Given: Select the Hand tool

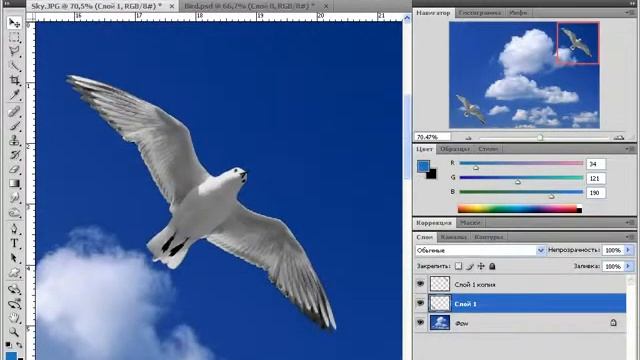Looking at the screenshot, I should [14, 318].
